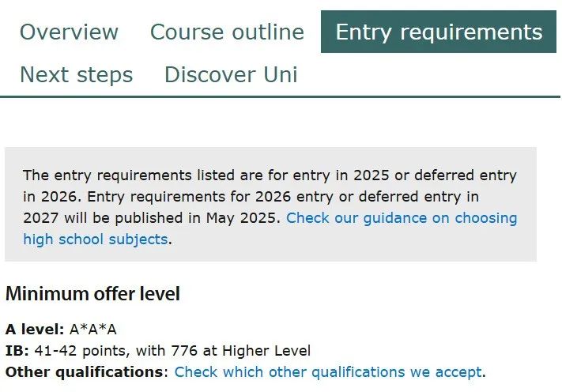Viewport: 562px width, 392px height.
Task: Open 'Check which other qualifications we accept' link
Action: tap(328, 372)
